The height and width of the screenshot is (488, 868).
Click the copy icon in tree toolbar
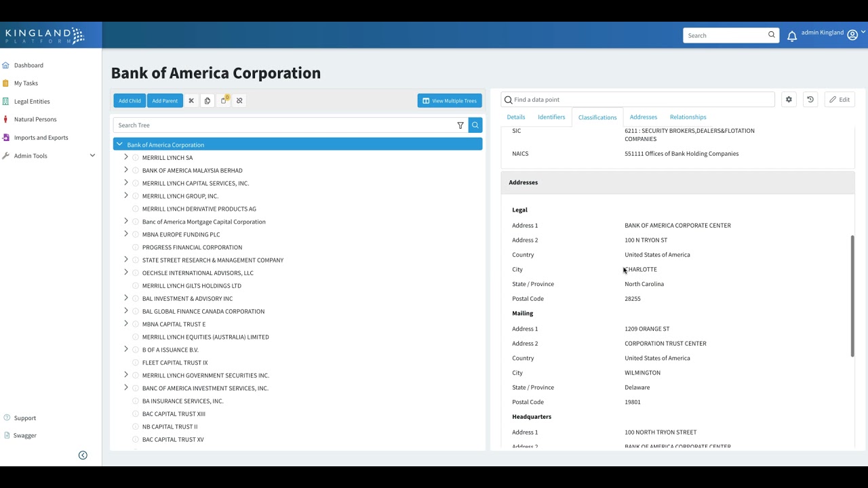208,101
